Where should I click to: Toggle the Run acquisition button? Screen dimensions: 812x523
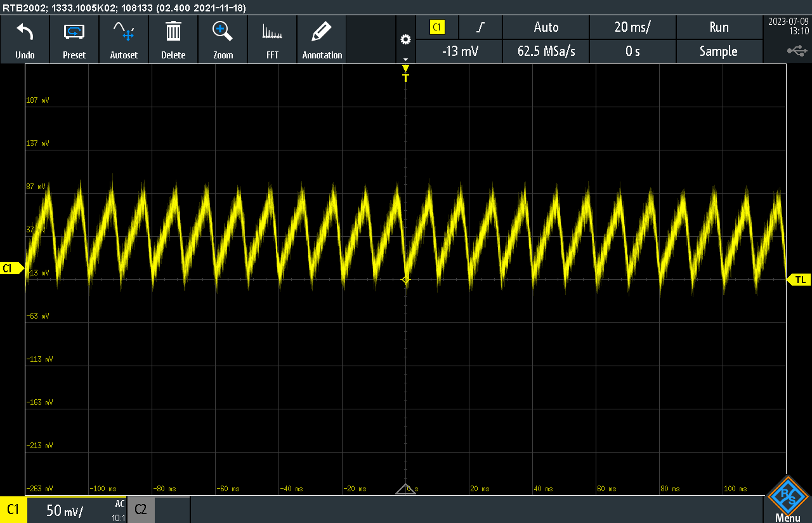pyautogui.click(x=719, y=27)
